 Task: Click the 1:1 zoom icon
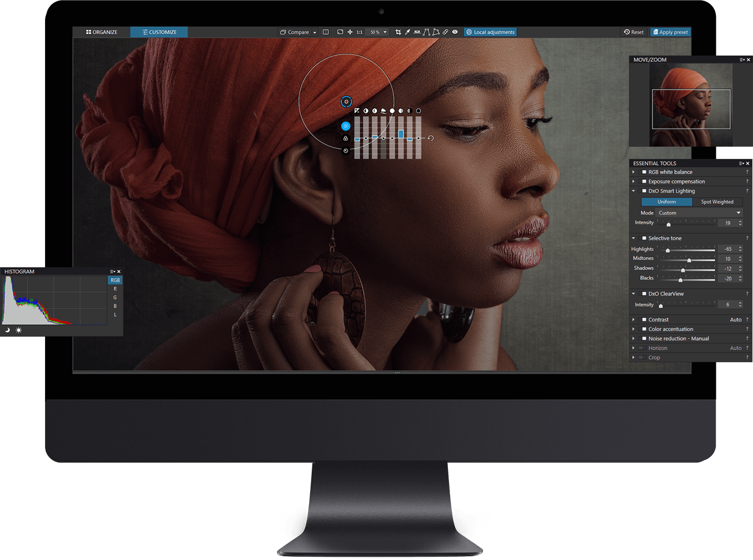pyautogui.click(x=360, y=32)
